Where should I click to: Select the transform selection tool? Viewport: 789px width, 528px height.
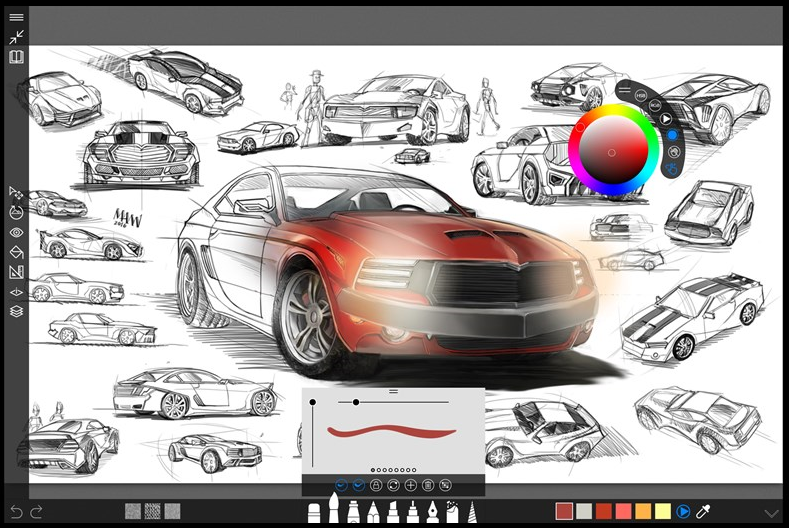coord(16,193)
